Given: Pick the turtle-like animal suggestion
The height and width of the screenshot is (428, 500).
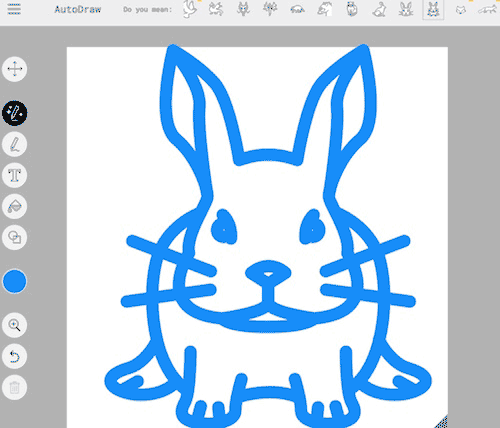Looking at the screenshot, I should pos(297,10).
